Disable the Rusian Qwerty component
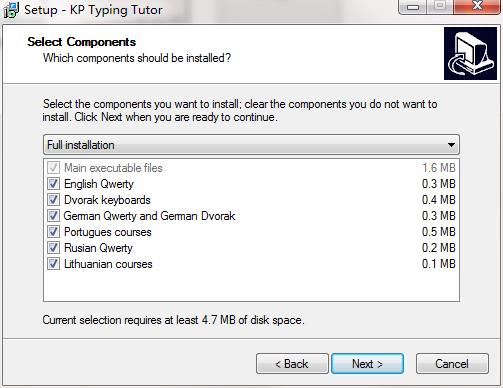 point(53,248)
